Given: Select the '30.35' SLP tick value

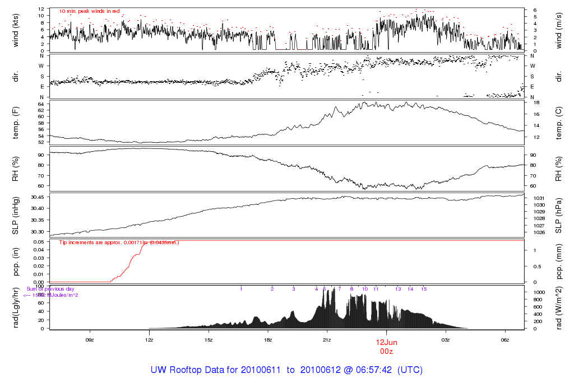Looking at the screenshot, I should [38, 220].
